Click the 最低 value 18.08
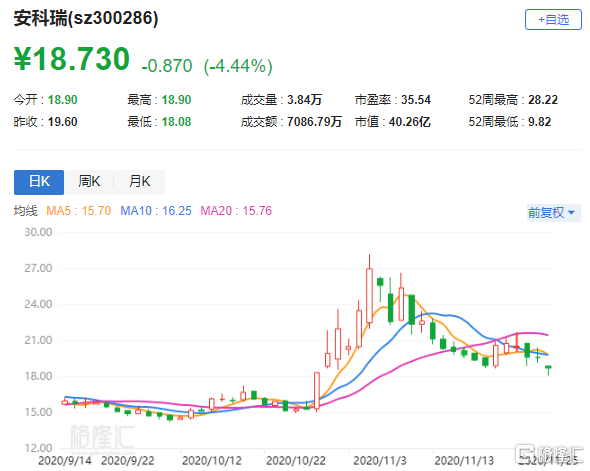 pos(176,122)
